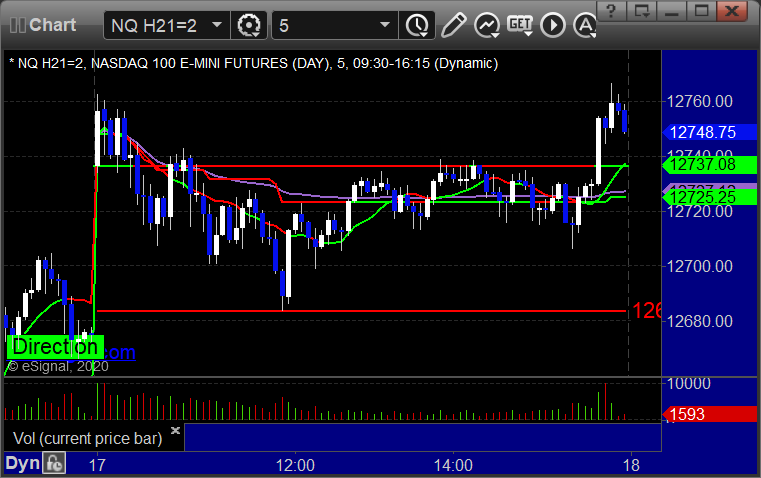This screenshot has height=478, width=761.
Task: Maximize the chart window
Action: (701, 11)
